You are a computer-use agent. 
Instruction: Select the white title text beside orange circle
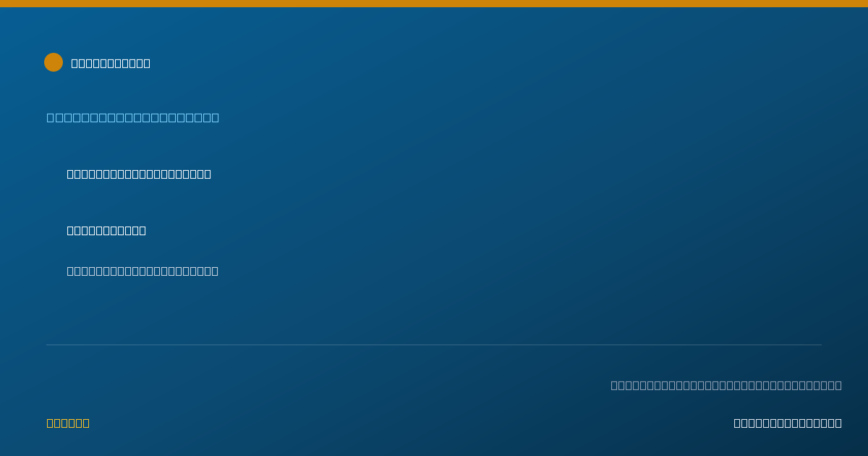click(111, 63)
